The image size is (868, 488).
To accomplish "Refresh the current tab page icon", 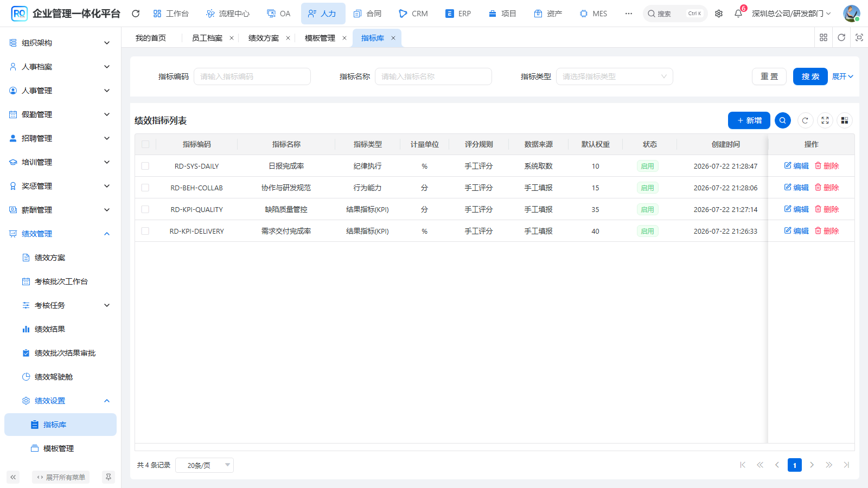I will [841, 37].
